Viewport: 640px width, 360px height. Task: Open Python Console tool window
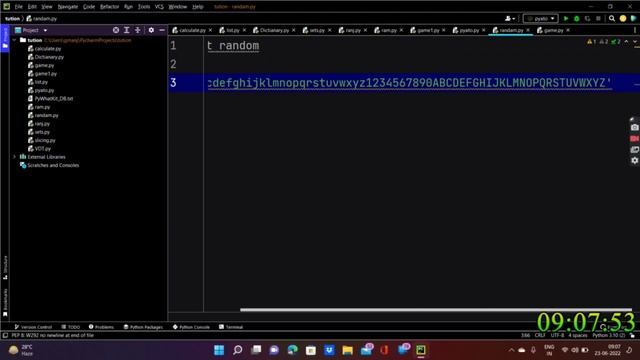[191, 327]
